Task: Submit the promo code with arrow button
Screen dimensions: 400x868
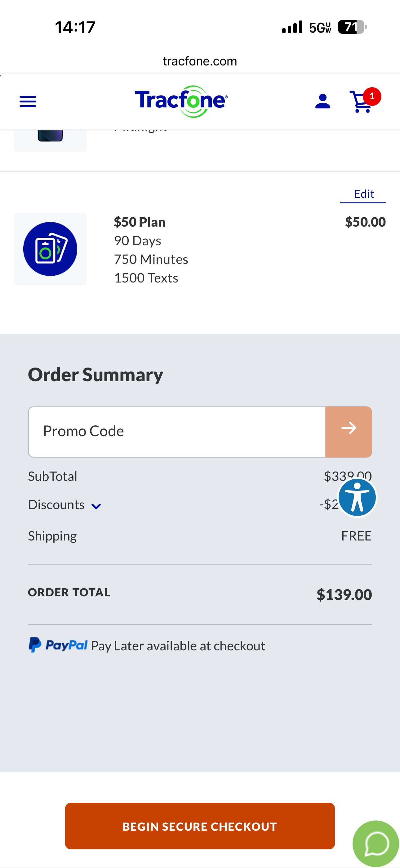Action: [x=349, y=432]
